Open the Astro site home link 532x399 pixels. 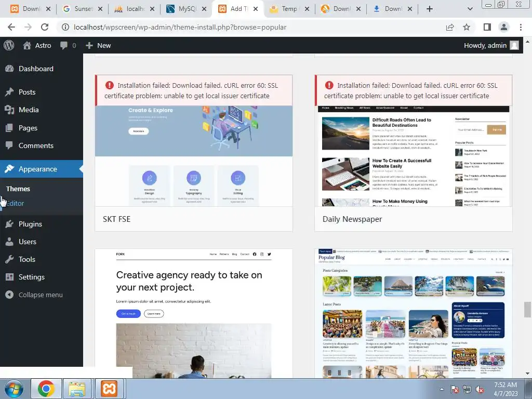tap(37, 46)
